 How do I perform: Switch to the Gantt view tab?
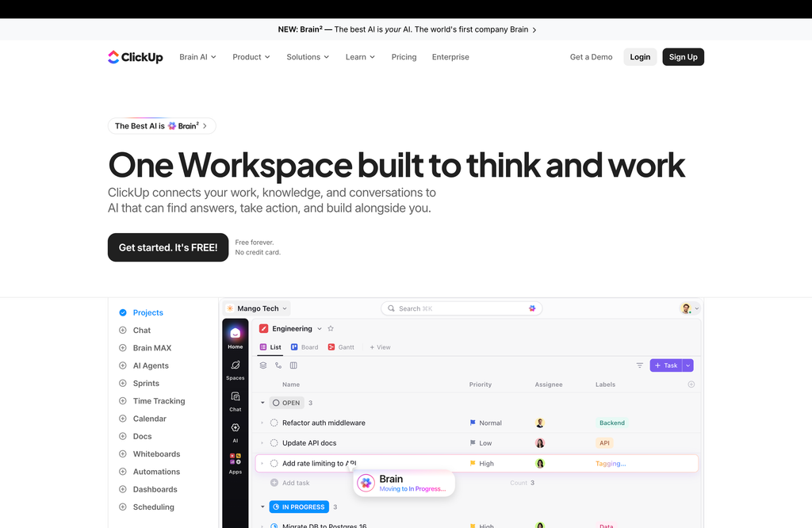pos(341,347)
